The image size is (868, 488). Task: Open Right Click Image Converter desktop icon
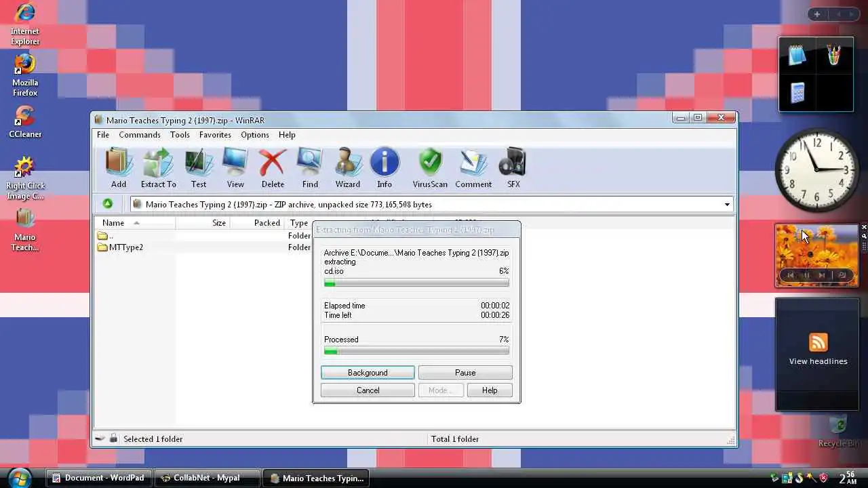pos(25,178)
